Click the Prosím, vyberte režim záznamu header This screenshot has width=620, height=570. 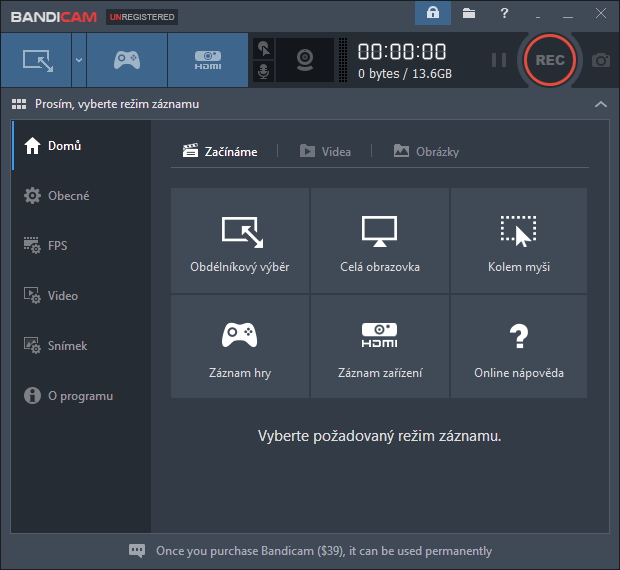tap(117, 104)
